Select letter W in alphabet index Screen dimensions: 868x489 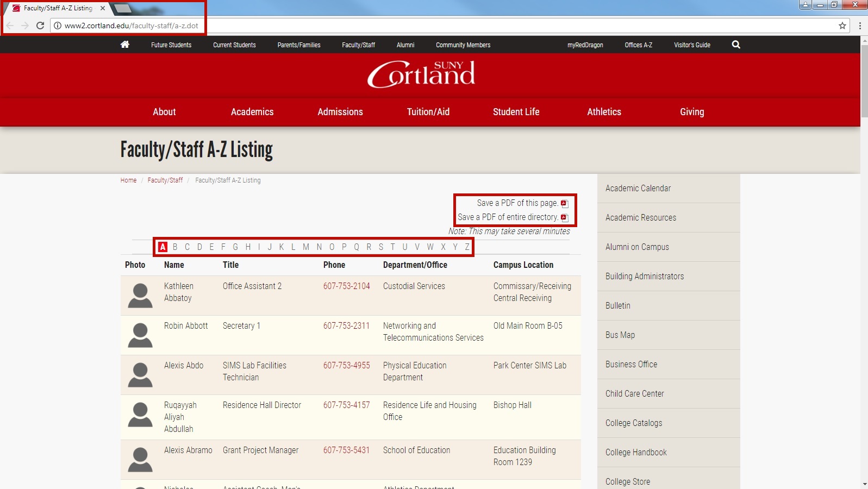[430, 247]
